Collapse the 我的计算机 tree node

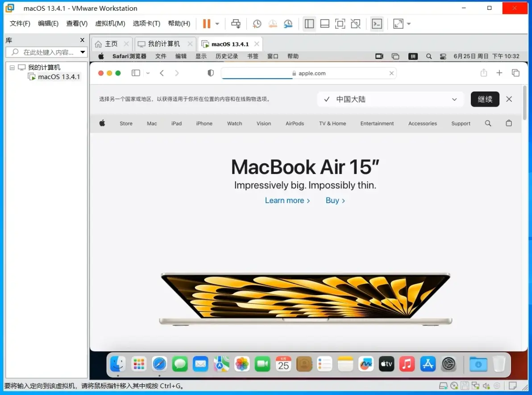pyautogui.click(x=12, y=67)
